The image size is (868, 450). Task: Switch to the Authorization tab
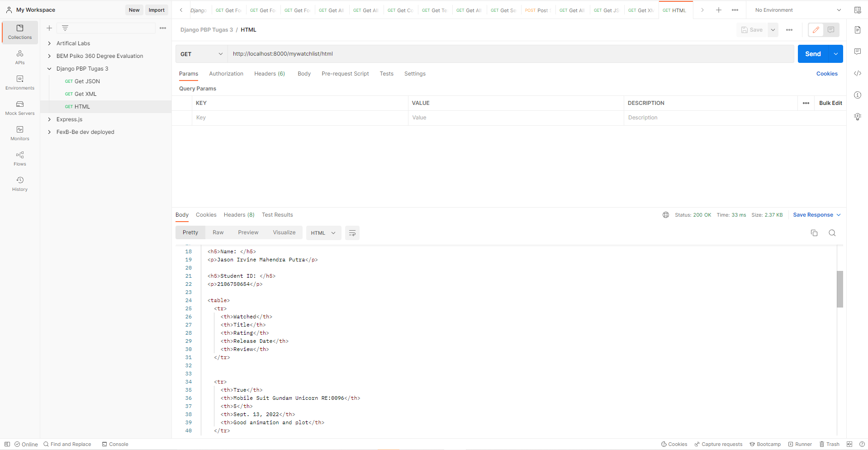226,73
